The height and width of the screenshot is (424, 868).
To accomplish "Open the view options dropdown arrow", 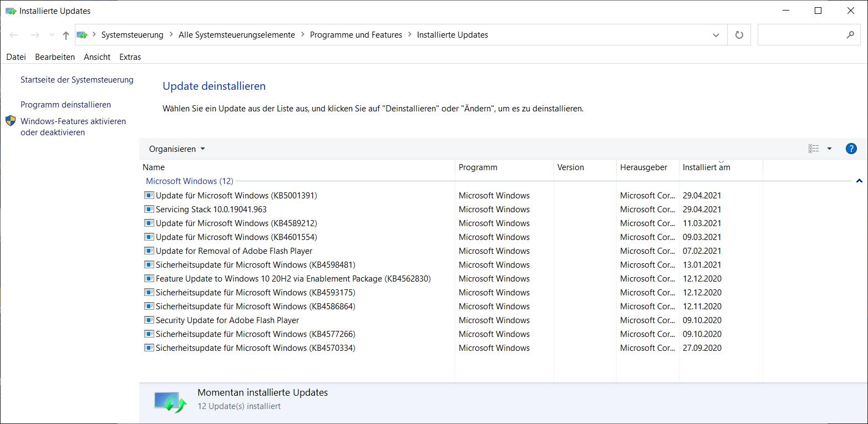I will [829, 149].
